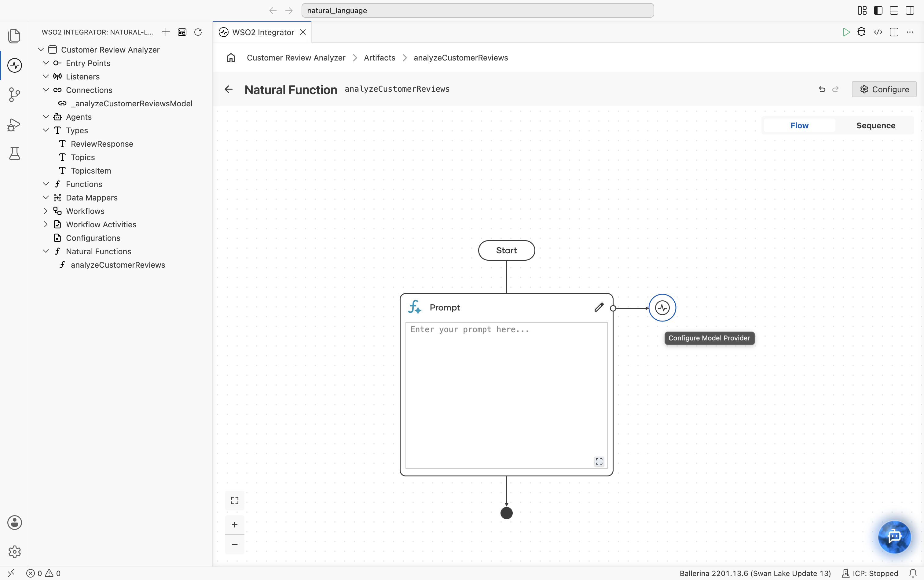Collapse the Types tree node

[46, 130]
